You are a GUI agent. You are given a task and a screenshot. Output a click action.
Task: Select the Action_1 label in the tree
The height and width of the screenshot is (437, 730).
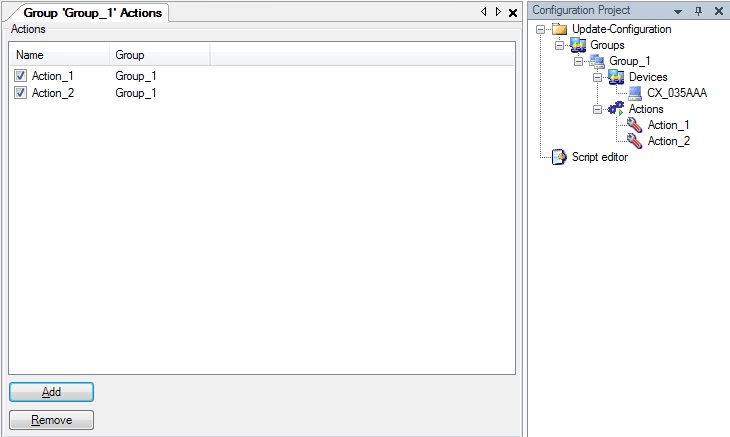coord(669,125)
